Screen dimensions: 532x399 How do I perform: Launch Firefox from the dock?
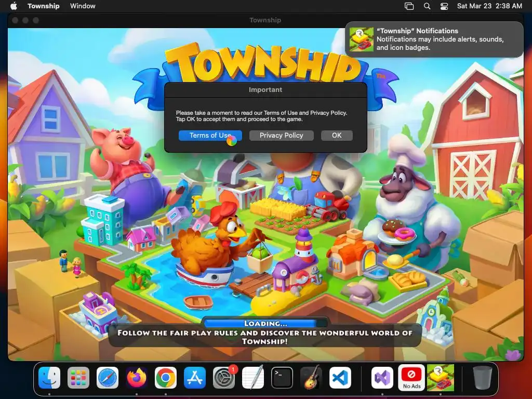(x=137, y=378)
